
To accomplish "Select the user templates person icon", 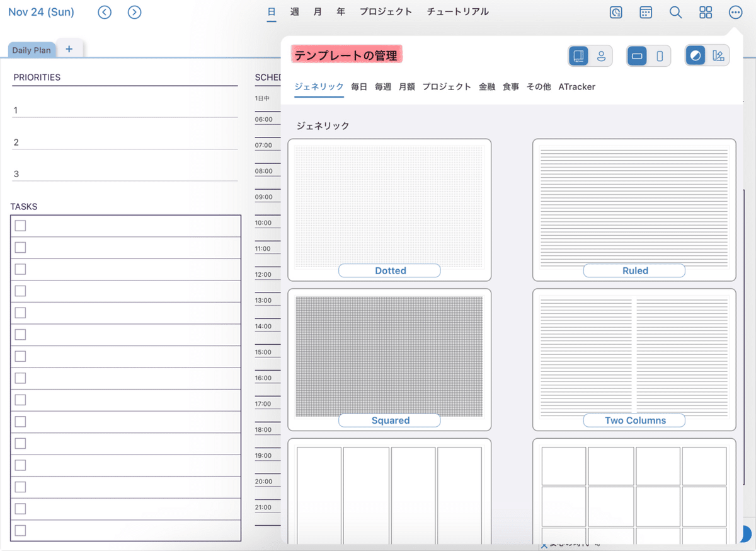I will pyautogui.click(x=601, y=56).
